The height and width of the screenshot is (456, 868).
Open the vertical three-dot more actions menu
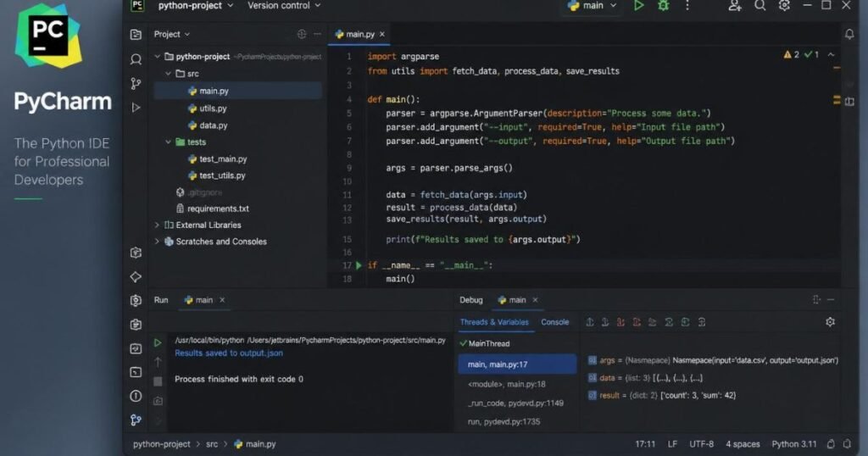[687, 6]
